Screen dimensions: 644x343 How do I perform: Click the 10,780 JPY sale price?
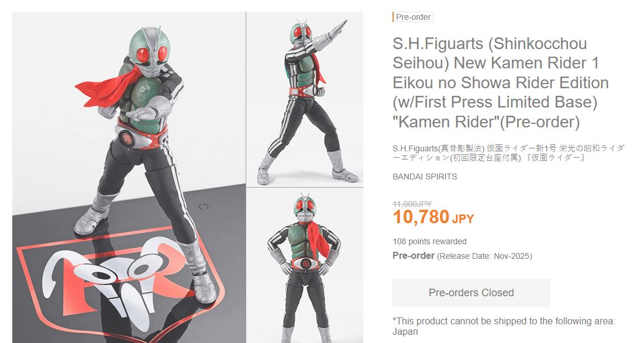433,217
